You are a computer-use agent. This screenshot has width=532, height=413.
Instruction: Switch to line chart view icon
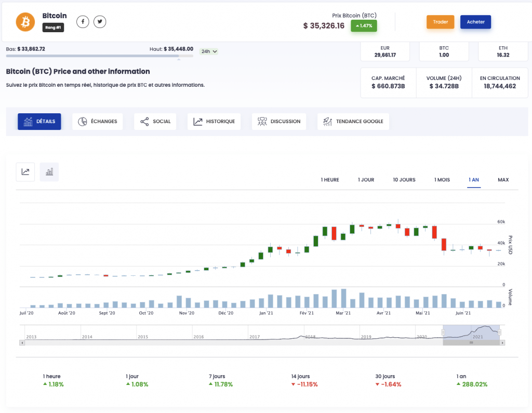[25, 172]
